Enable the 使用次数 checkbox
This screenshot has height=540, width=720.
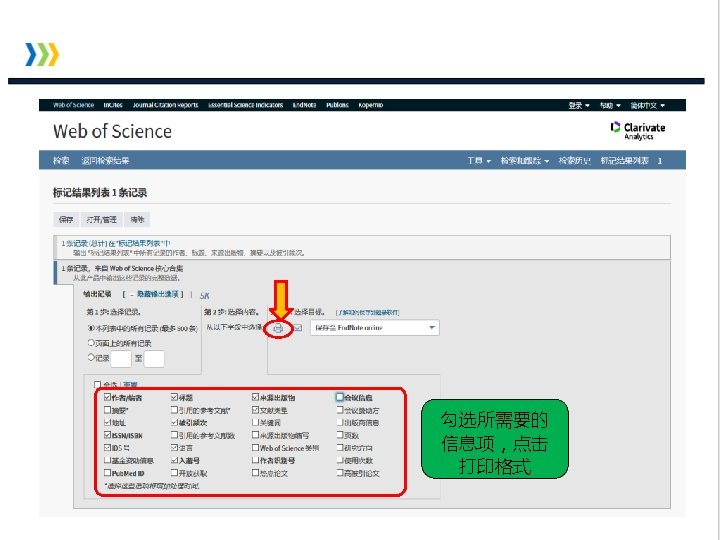(340, 460)
